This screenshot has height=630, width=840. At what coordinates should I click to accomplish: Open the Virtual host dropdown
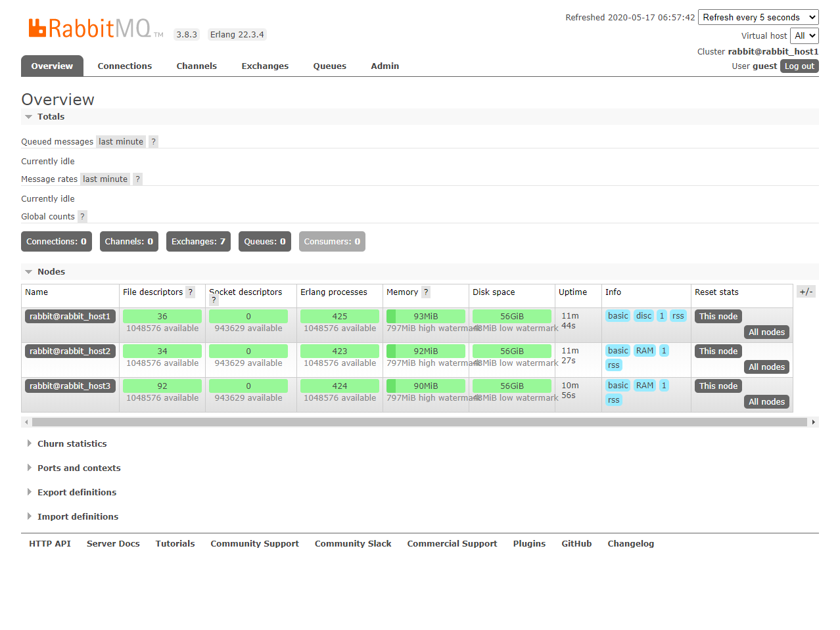click(x=804, y=35)
